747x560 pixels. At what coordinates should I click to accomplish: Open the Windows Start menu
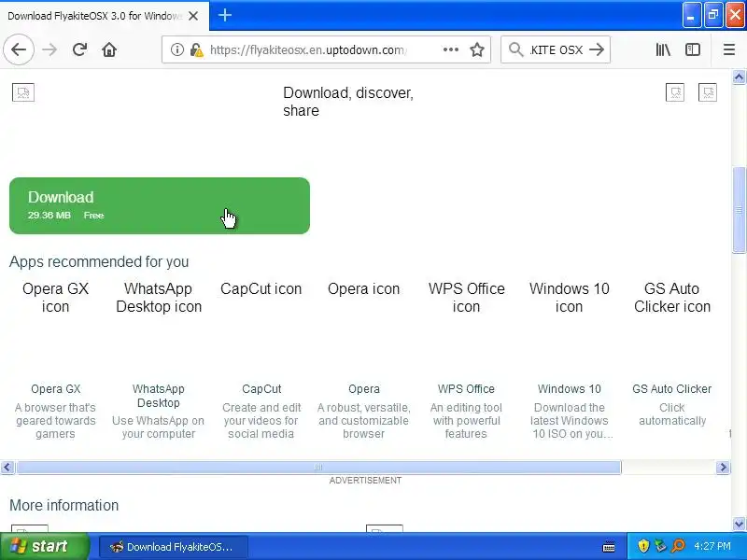pyautogui.click(x=44, y=546)
